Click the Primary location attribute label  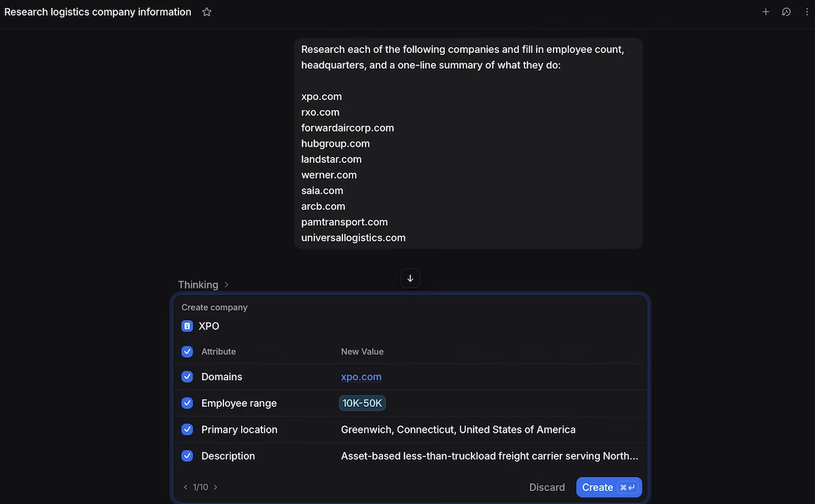(240, 429)
